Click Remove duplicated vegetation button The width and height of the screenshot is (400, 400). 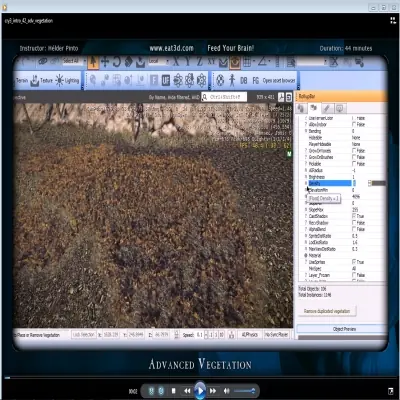click(327, 311)
